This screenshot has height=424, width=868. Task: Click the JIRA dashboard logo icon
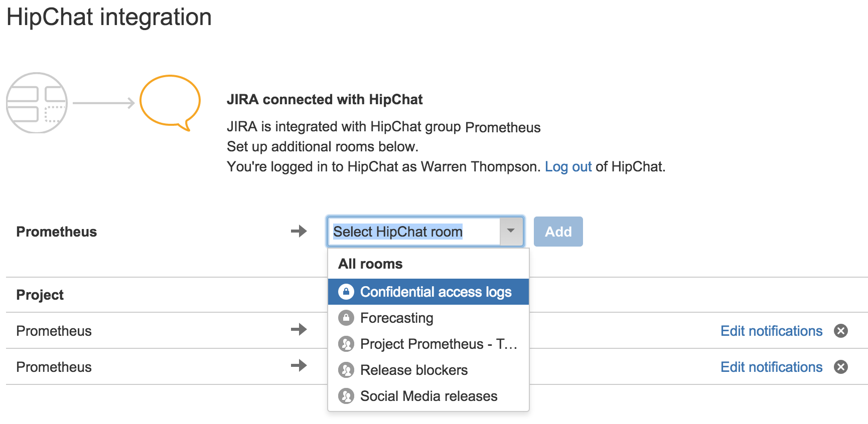click(x=37, y=103)
